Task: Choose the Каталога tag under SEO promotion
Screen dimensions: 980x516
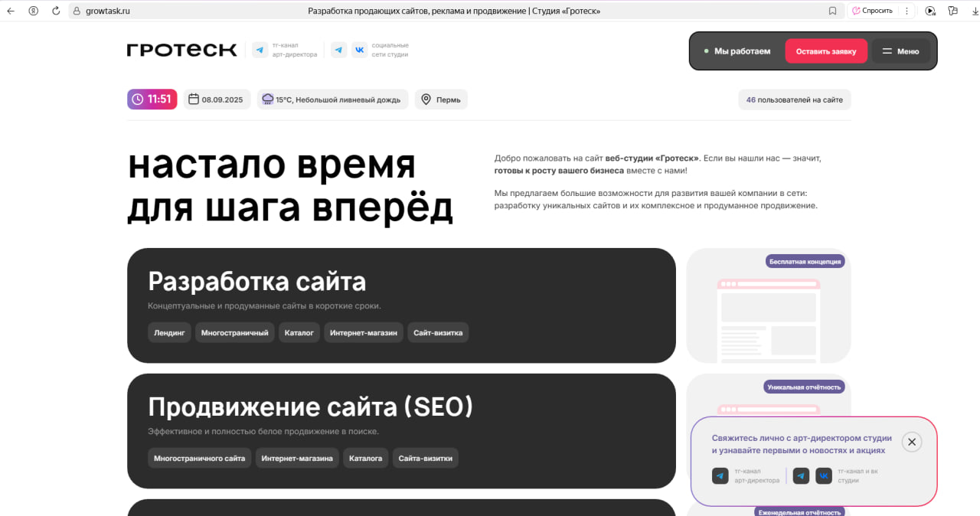Action: coord(365,459)
